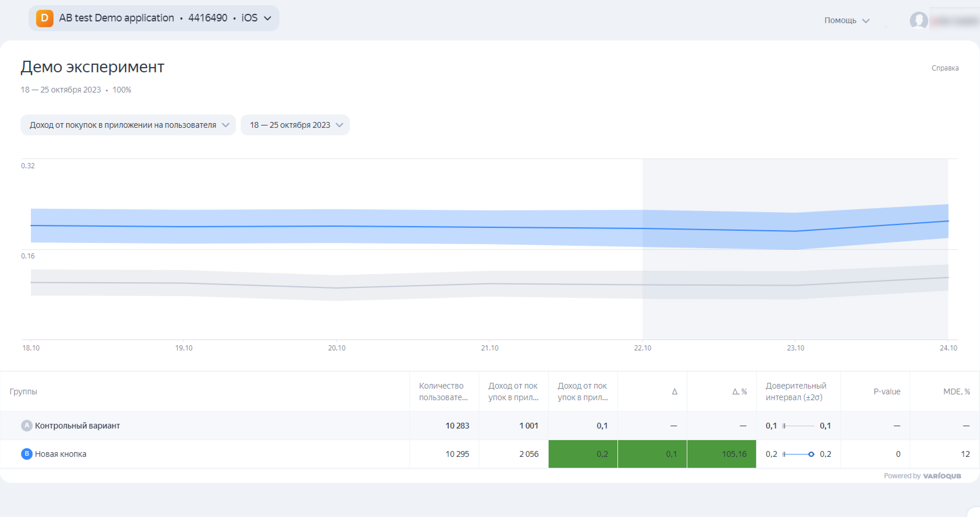Click the 23.10 point on chart axis
The height and width of the screenshot is (517, 980).
795,347
